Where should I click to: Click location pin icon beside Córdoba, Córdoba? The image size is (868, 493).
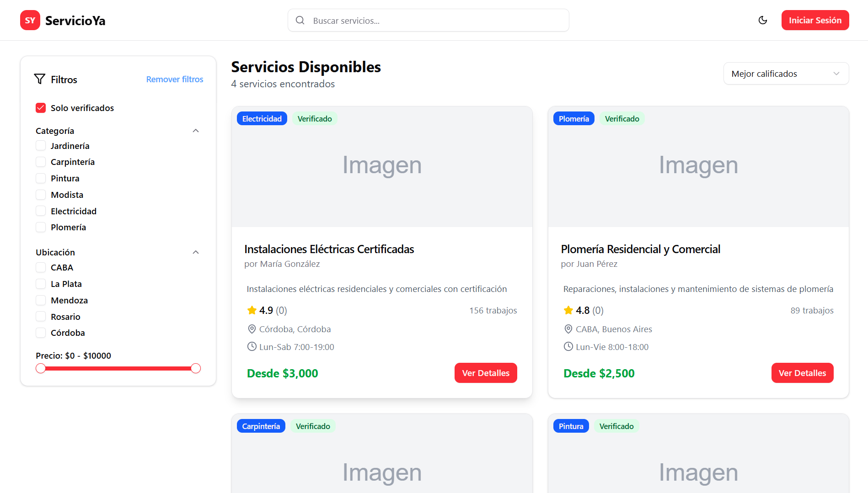tap(252, 329)
